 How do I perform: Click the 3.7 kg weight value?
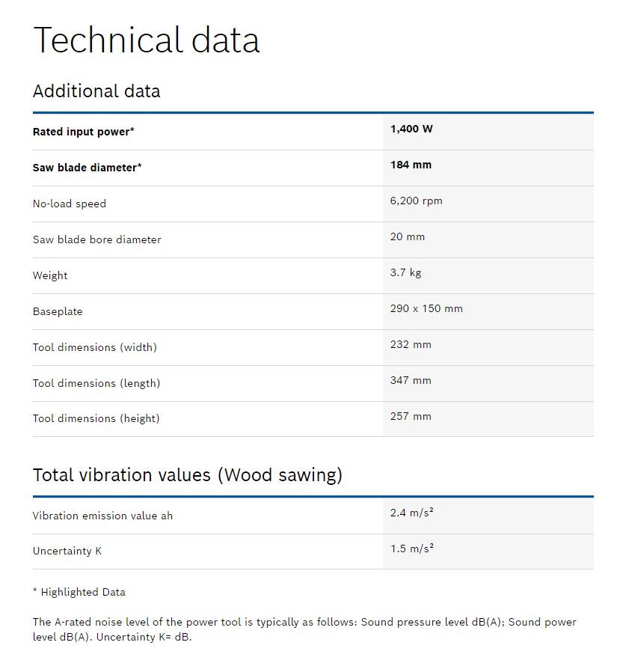coord(405,272)
